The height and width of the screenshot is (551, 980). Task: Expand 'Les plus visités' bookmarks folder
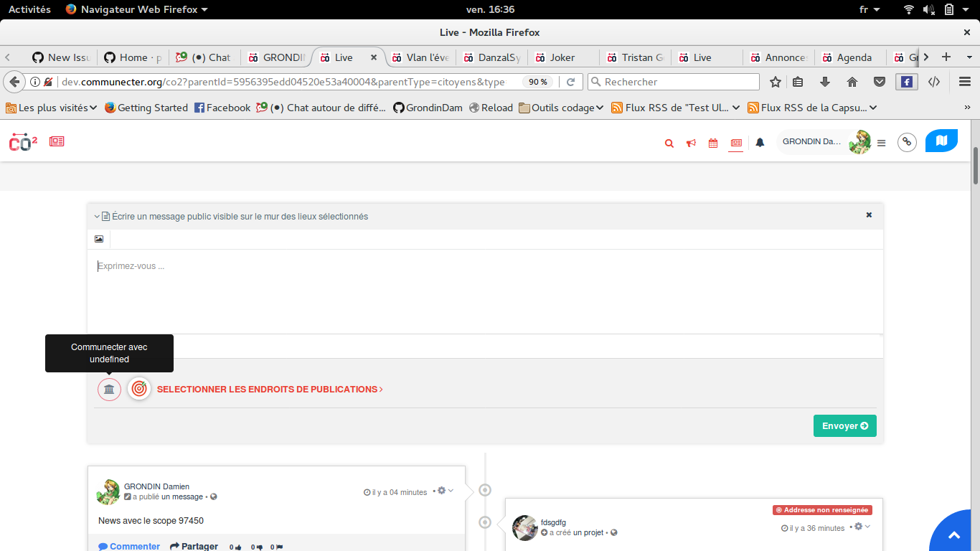tap(51, 108)
